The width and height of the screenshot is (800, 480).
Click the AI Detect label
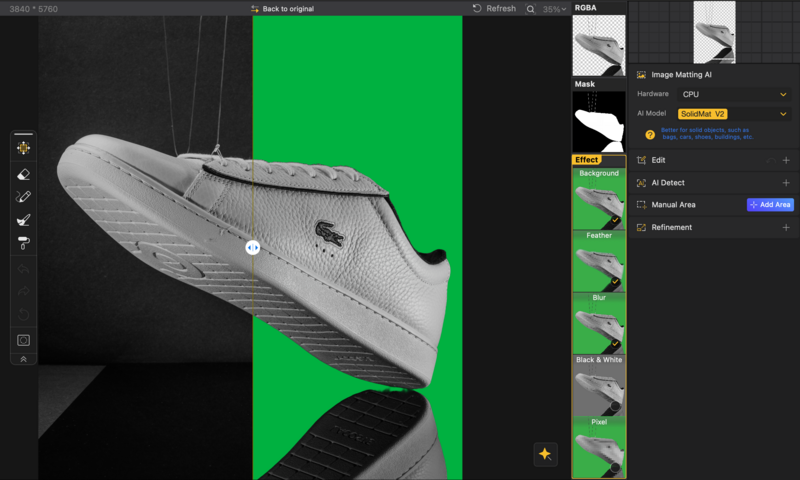coord(668,183)
